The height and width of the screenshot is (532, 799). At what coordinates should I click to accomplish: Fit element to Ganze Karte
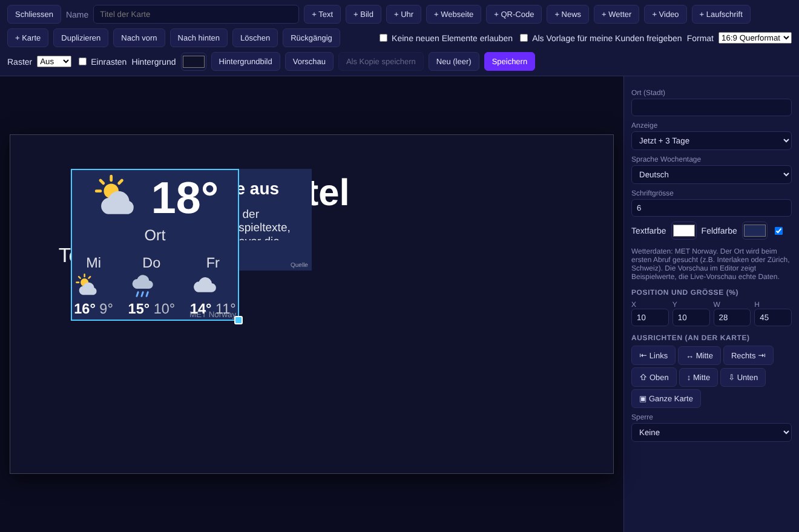[x=666, y=398]
